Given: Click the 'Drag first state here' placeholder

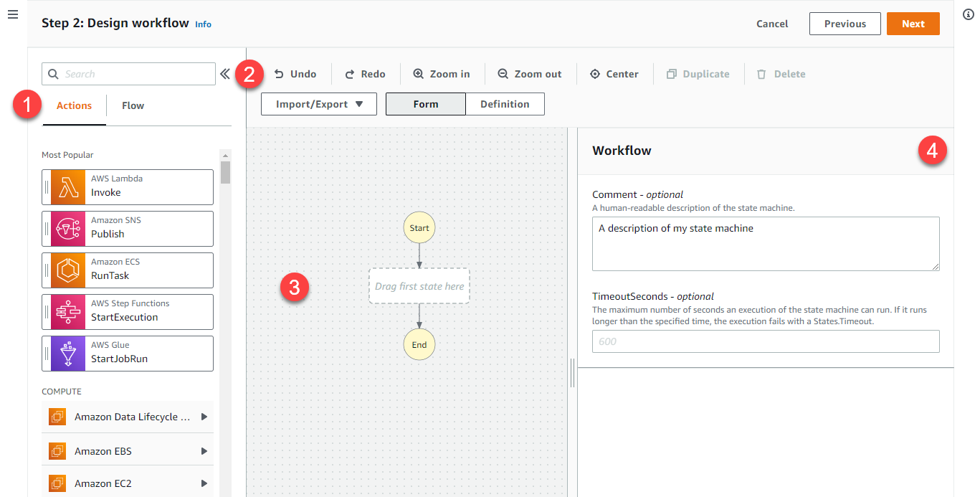Looking at the screenshot, I should 419,286.
